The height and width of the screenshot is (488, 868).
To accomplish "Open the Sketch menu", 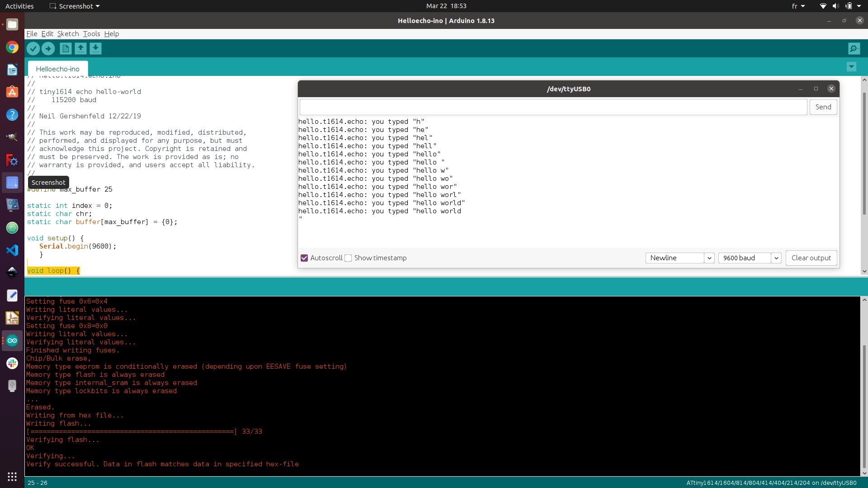I will pos(68,34).
